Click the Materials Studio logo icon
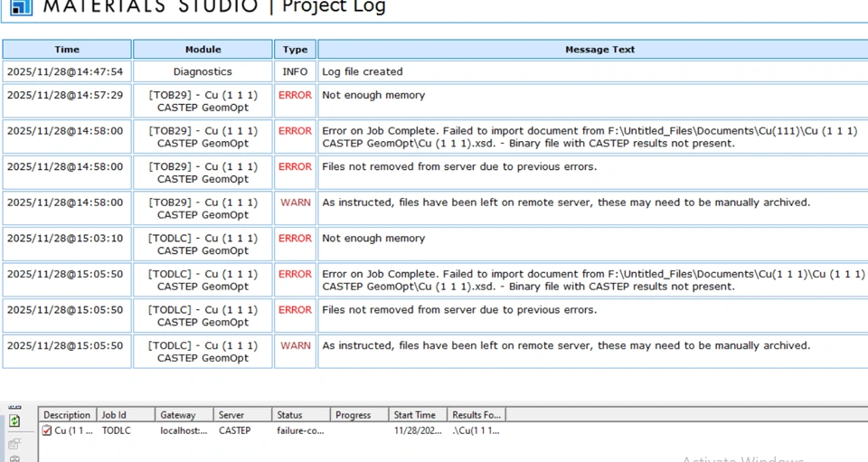 pos(21,7)
